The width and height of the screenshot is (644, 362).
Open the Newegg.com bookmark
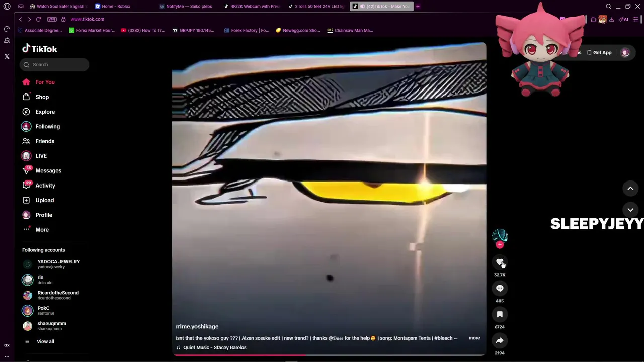[x=298, y=30]
